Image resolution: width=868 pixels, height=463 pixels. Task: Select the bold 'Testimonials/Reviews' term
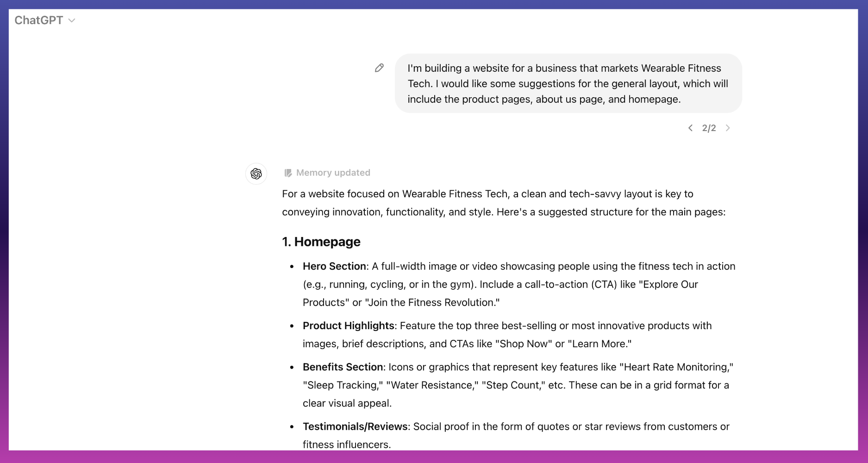point(355,426)
